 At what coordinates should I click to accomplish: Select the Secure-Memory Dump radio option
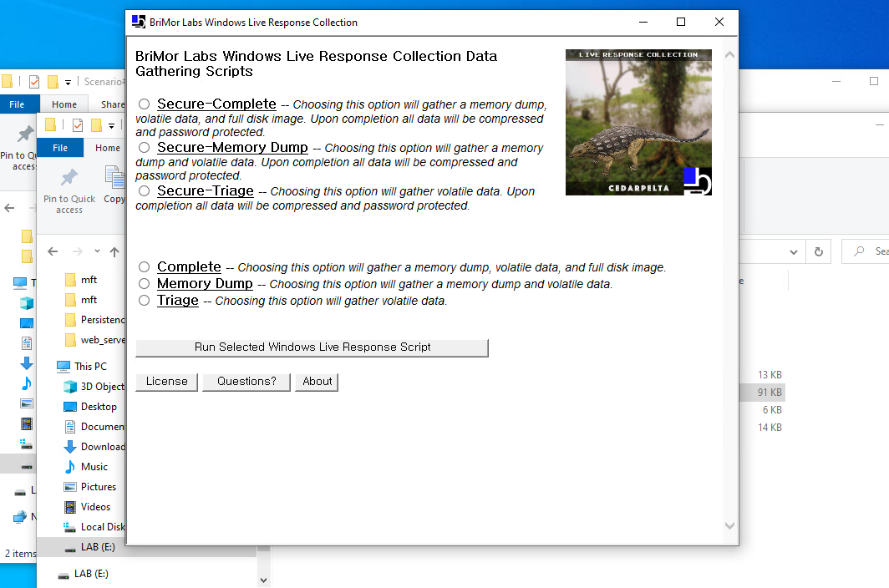click(144, 148)
